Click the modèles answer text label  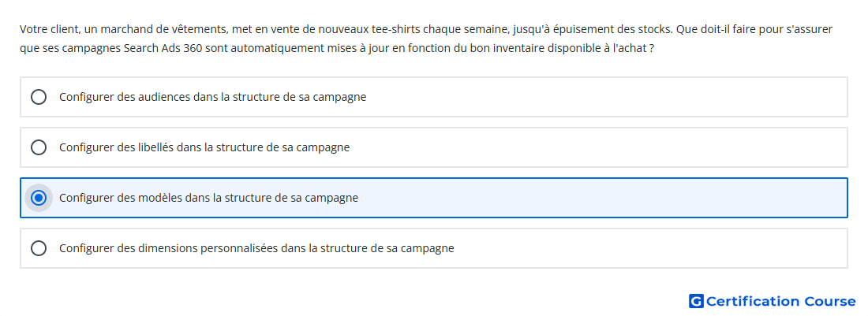[x=208, y=198]
